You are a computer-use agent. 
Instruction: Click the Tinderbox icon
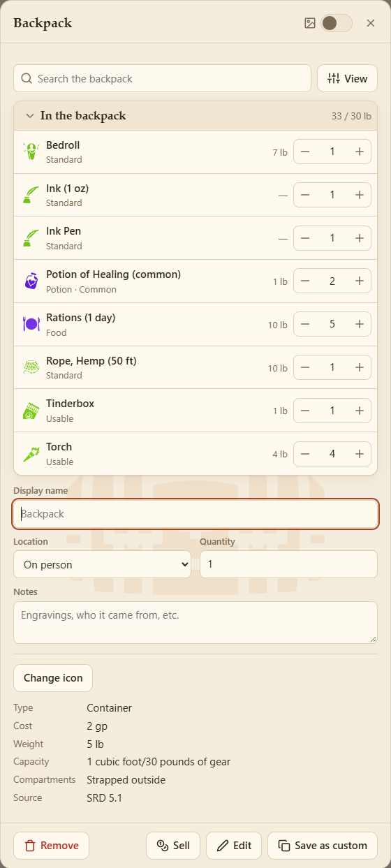click(x=31, y=411)
